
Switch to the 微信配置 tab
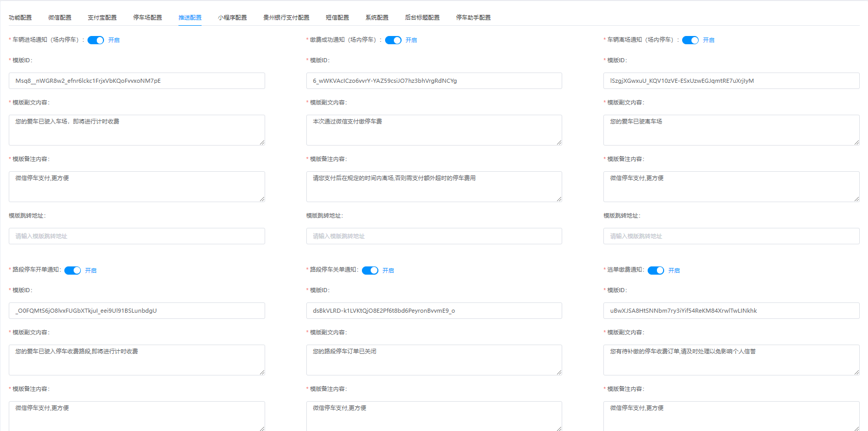coord(60,17)
